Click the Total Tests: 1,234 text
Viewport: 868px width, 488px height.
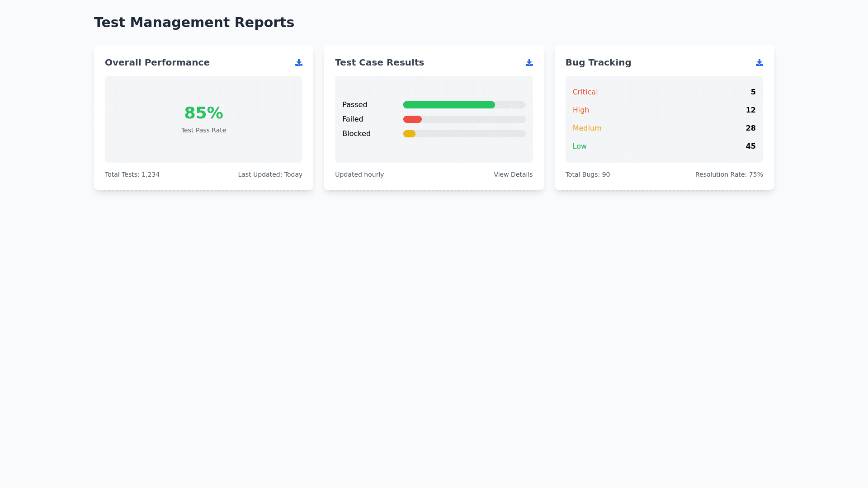pos(132,174)
